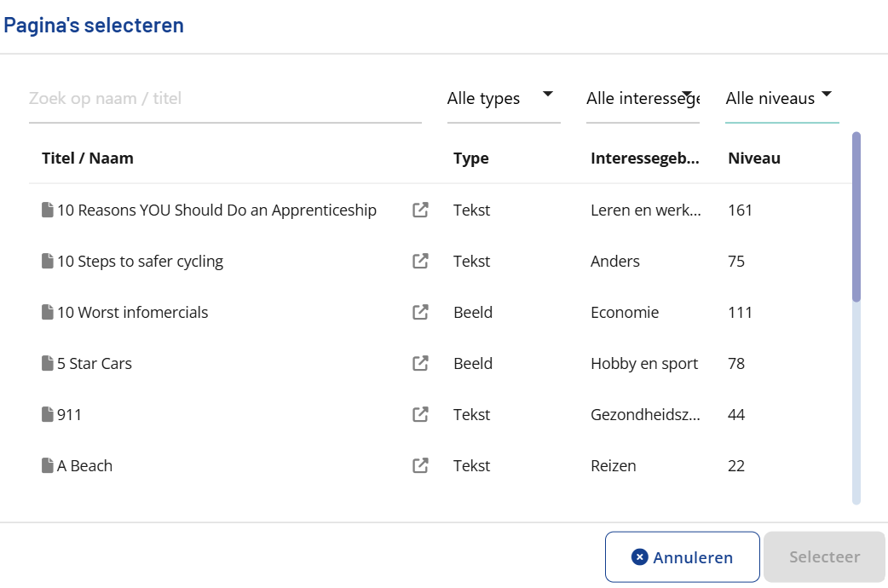Select the 10 Worst infomercials row
Image resolution: width=888 pixels, height=588 pixels.
point(133,313)
